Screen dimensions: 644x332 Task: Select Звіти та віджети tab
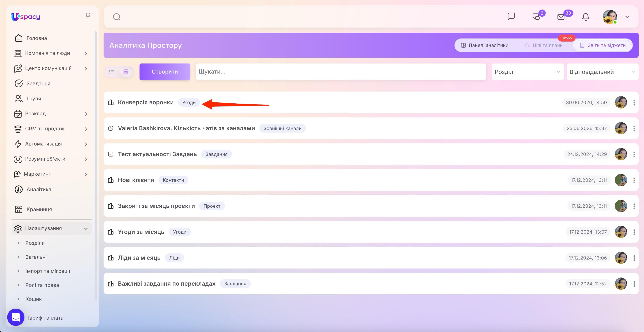[x=603, y=45]
